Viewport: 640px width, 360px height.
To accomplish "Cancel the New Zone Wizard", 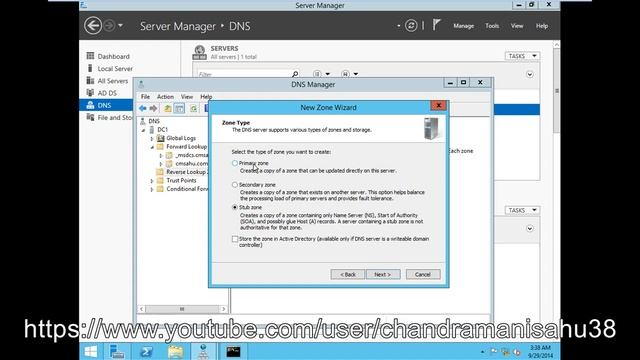I will 423,275.
